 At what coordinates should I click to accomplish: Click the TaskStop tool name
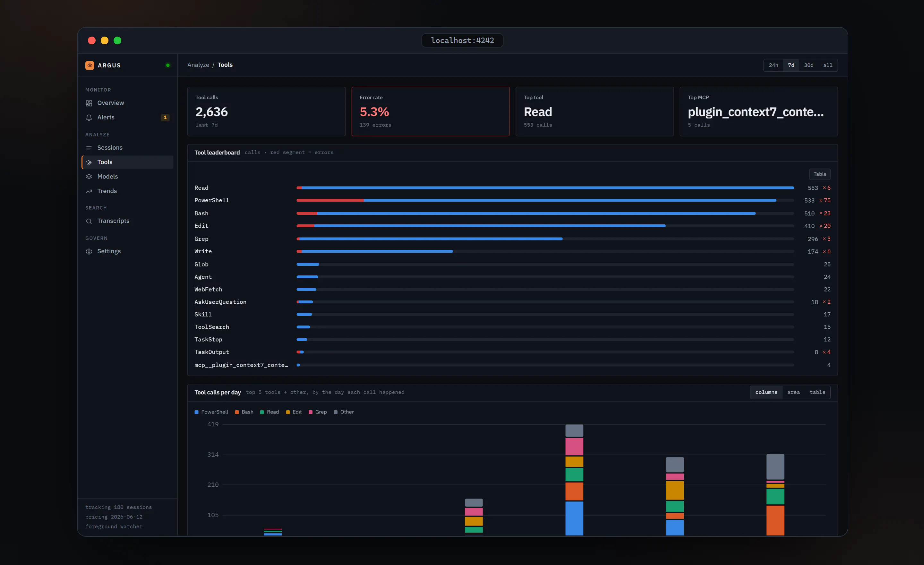click(208, 340)
